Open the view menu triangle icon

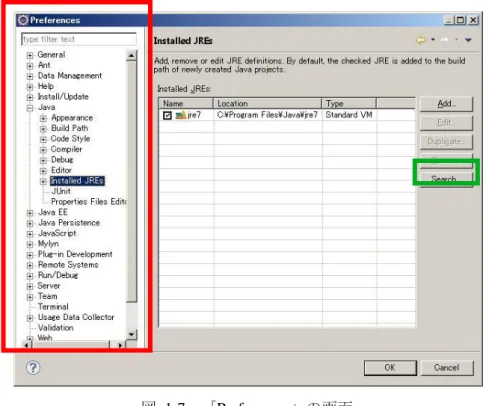[468, 40]
